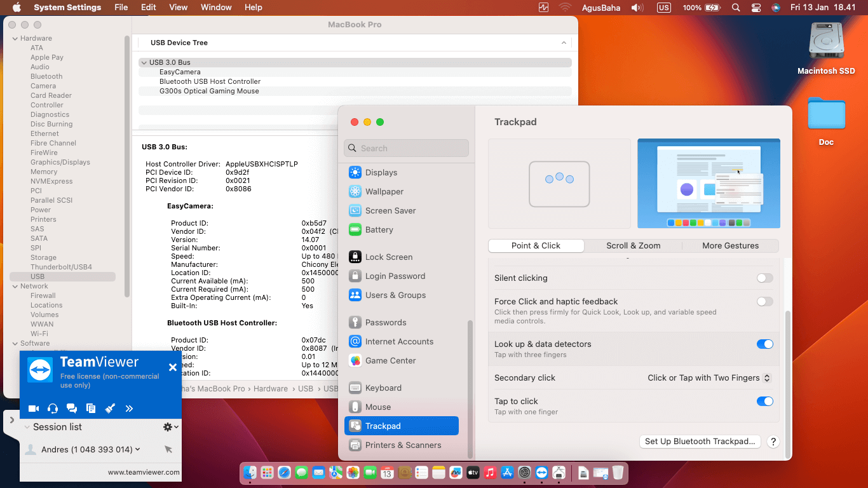Open Safari from the Dock
Viewport: 868px width, 488px height.
click(284, 473)
